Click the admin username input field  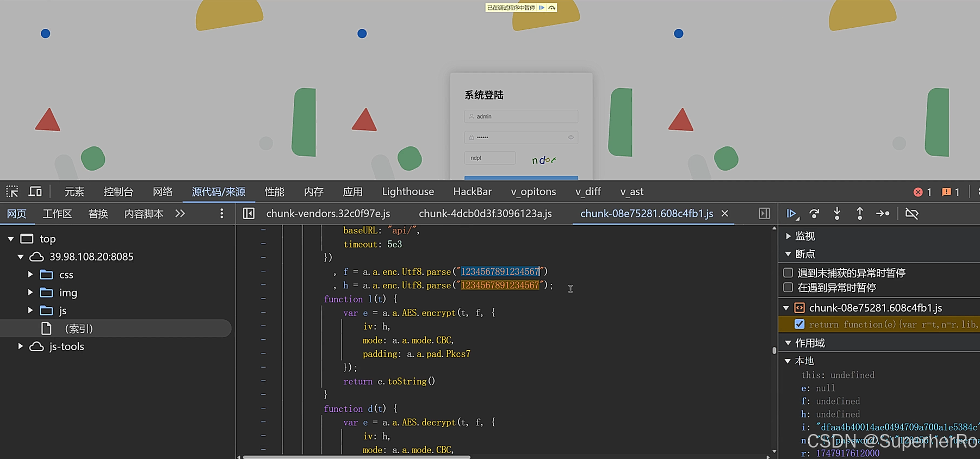(x=521, y=116)
